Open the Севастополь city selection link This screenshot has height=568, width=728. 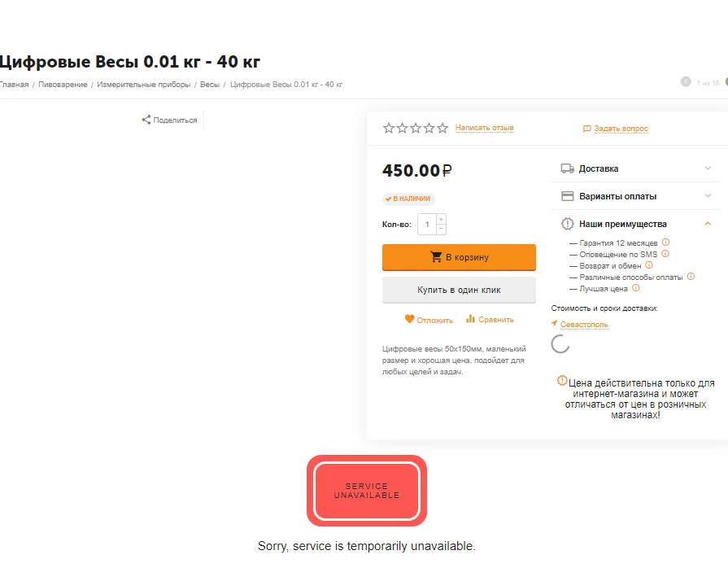click(x=583, y=324)
